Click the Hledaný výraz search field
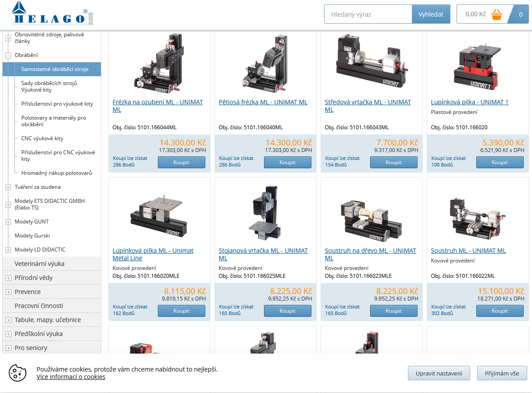 pos(368,14)
